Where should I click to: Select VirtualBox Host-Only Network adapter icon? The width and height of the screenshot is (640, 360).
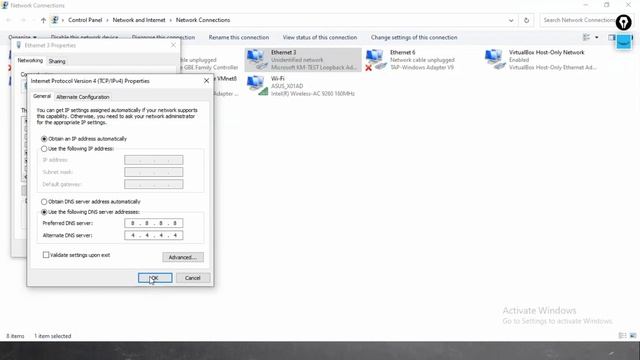click(494, 60)
